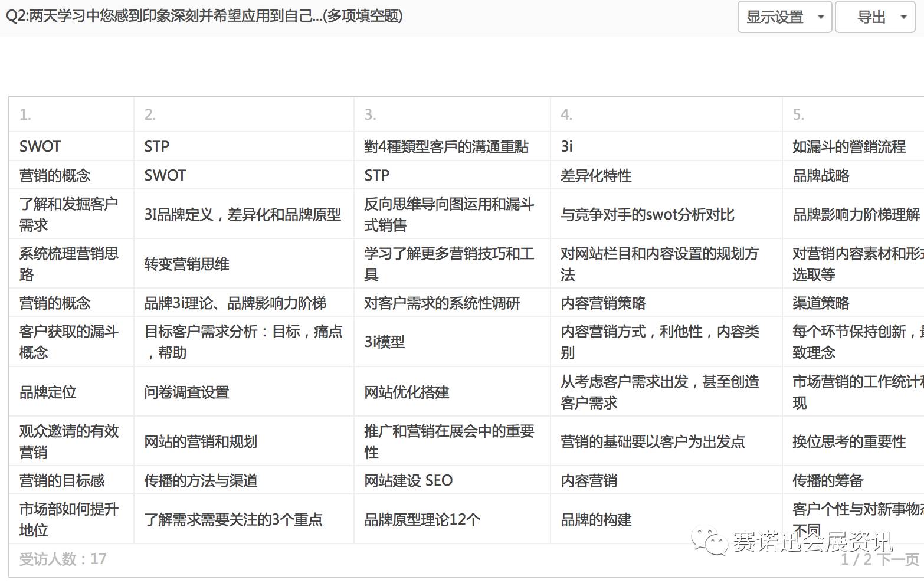Click the cell 对网站栏目和内容设置的规划方法

(x=666, y=264)
